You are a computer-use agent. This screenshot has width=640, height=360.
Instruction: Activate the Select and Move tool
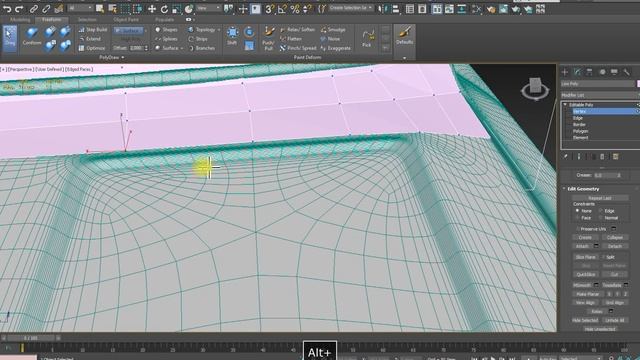pos(152,9)
